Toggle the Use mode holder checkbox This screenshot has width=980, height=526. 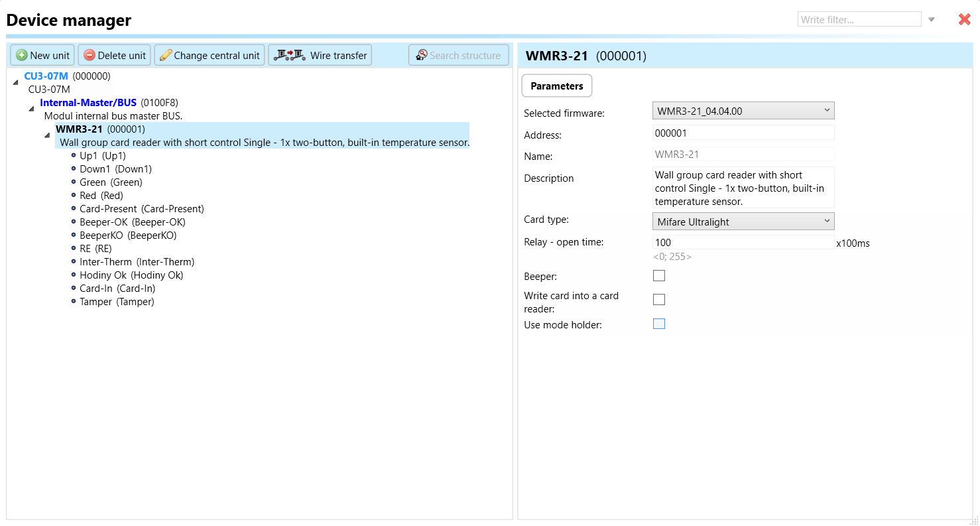659,324
